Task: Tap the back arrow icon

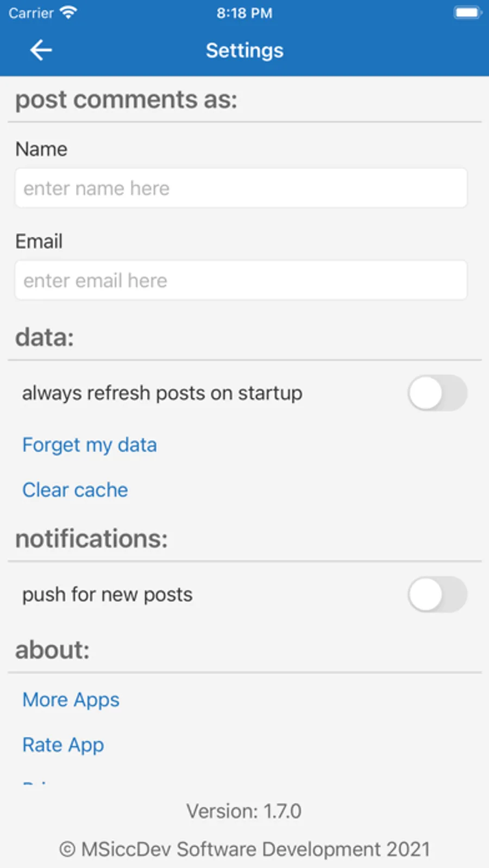Action: pos(41,51)
